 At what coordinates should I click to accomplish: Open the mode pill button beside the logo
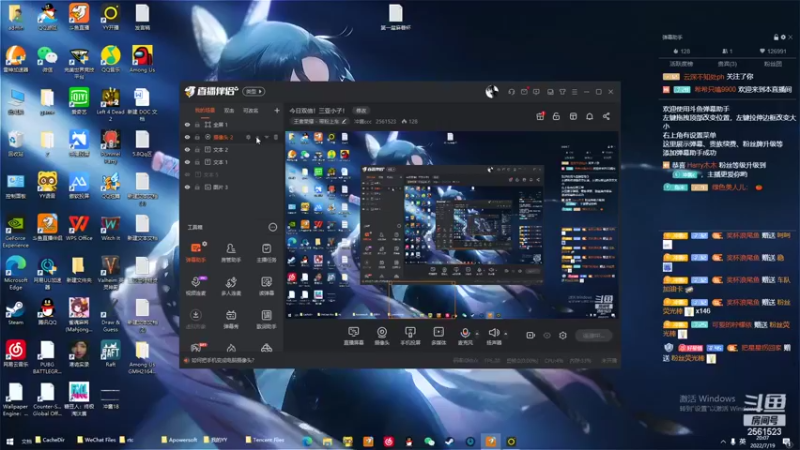click(254, 91)
